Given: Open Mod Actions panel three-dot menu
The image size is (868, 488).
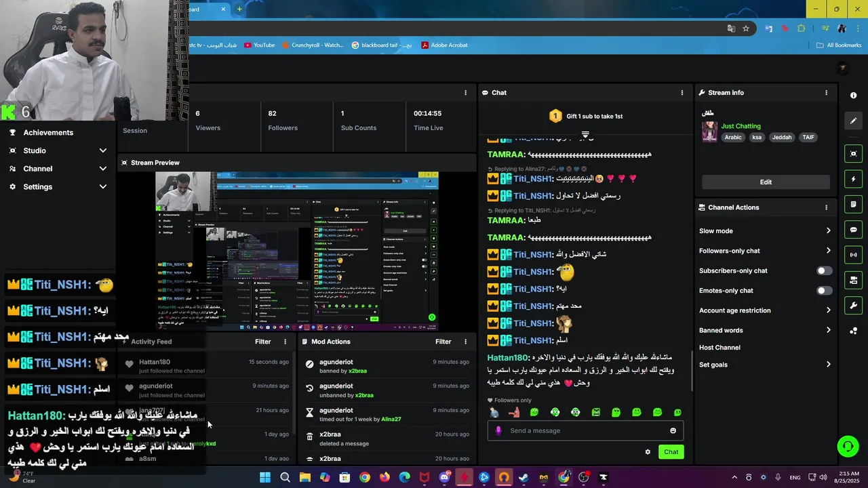Looking at the screenshot, I should (465, 342).
